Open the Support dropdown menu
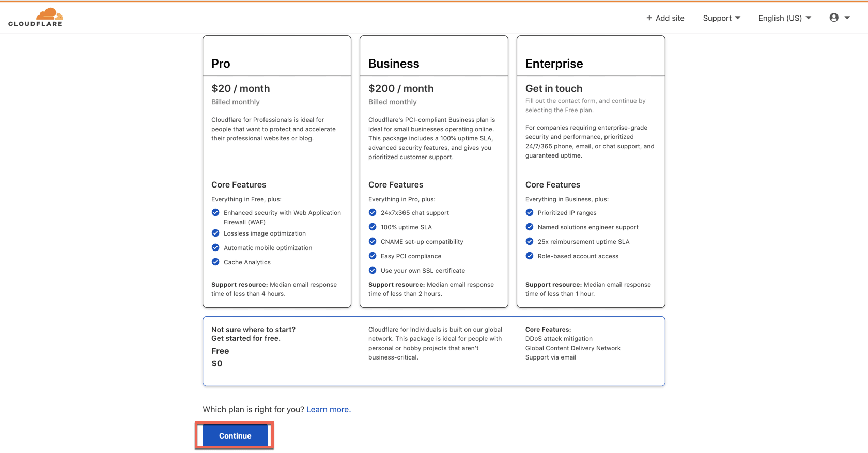The height and width of the screenshot is (453, 868). (x=722, y=18)
